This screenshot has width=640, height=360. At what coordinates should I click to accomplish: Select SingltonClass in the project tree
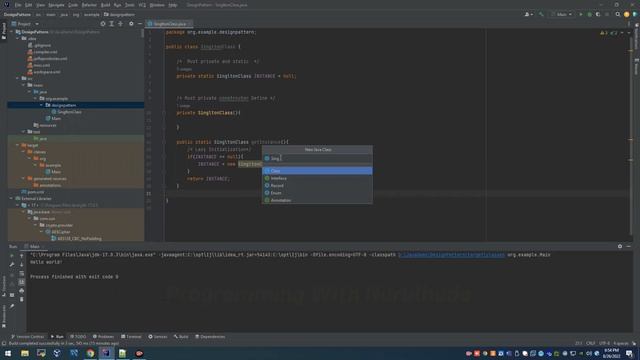tap(66, 112)
